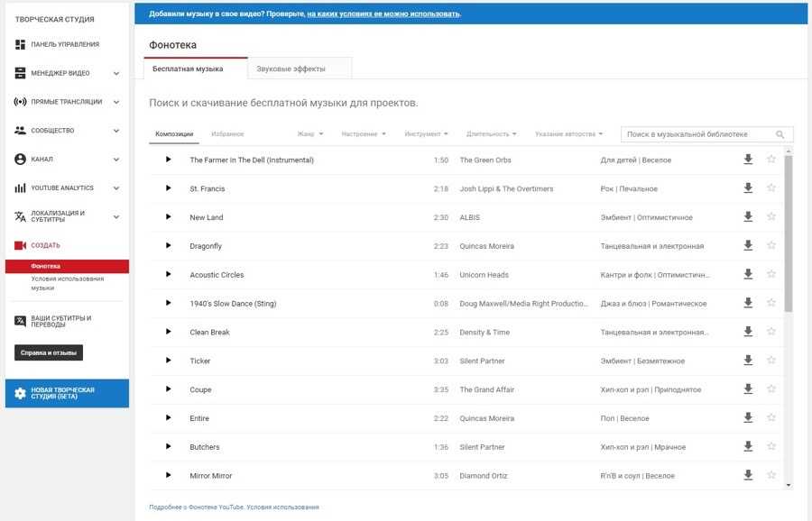Click the track list vertical scrollbar
This screenshot has height=521, width=812.
(x=789, y=234)
